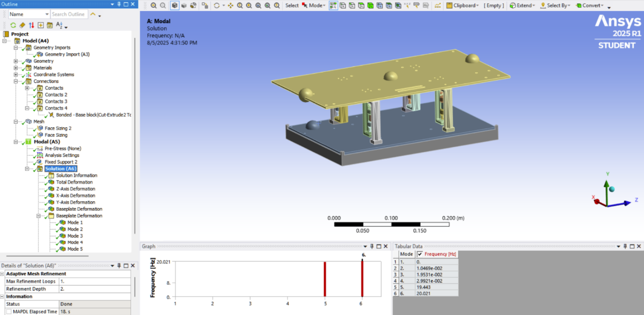The width and height of the screenshot is (644, 315).
Task: Expand the Geometry tree node
Action: point(16,61)
